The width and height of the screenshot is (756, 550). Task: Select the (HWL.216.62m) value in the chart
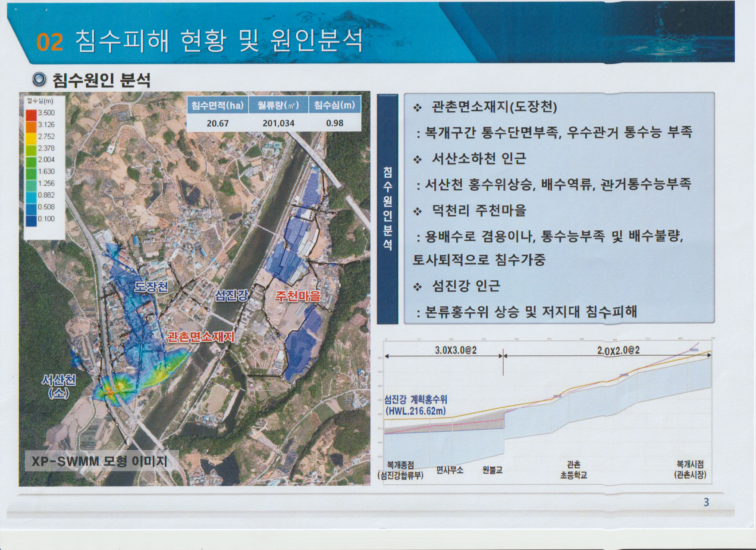(416, 411)
